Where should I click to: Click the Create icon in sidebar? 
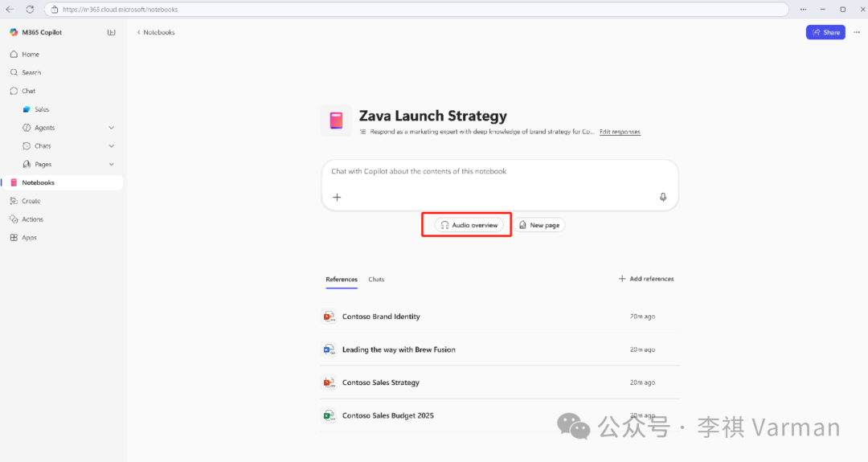click(14, 201)
